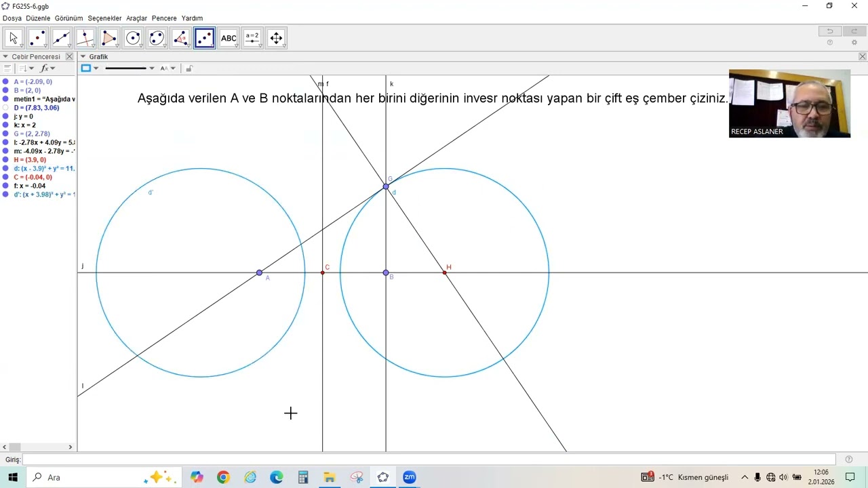The width and height of the screenshot is (868, 488).
Task: Select point H on the x-axis
Action: [x=445, y=272]
